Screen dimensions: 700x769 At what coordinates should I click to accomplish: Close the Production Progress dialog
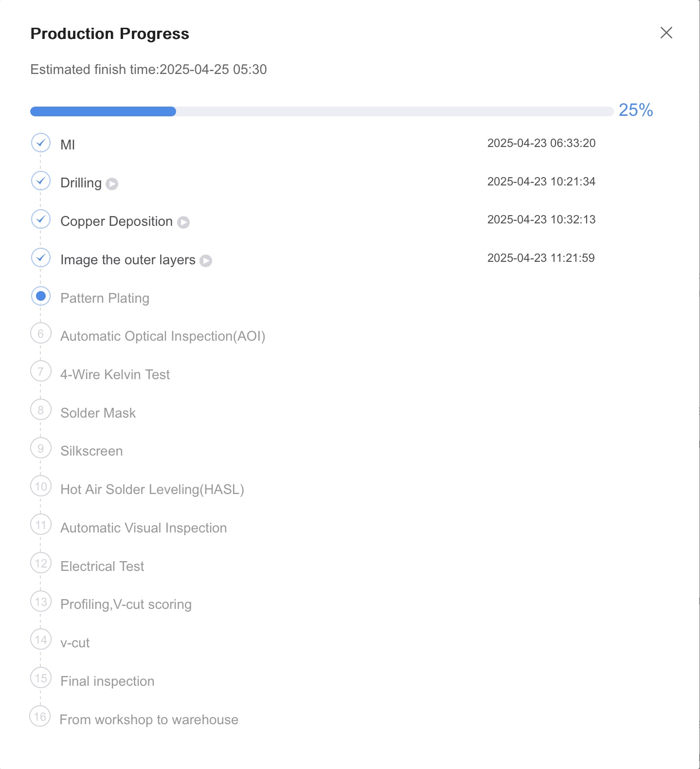click(x=666, y=33)
